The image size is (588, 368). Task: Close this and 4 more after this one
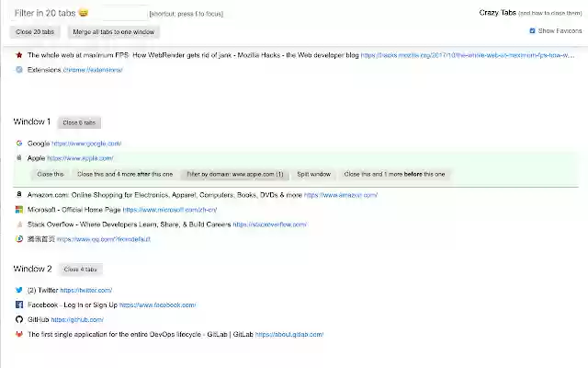pyautogui.click(x=125, y=174)
